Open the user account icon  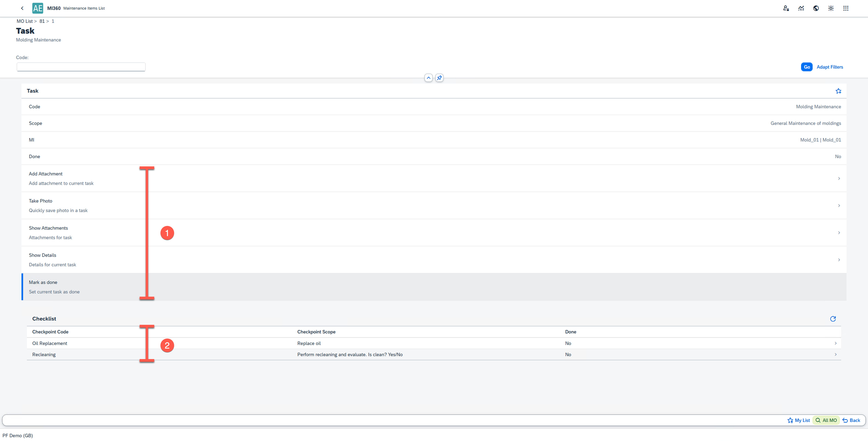point(786,8)
